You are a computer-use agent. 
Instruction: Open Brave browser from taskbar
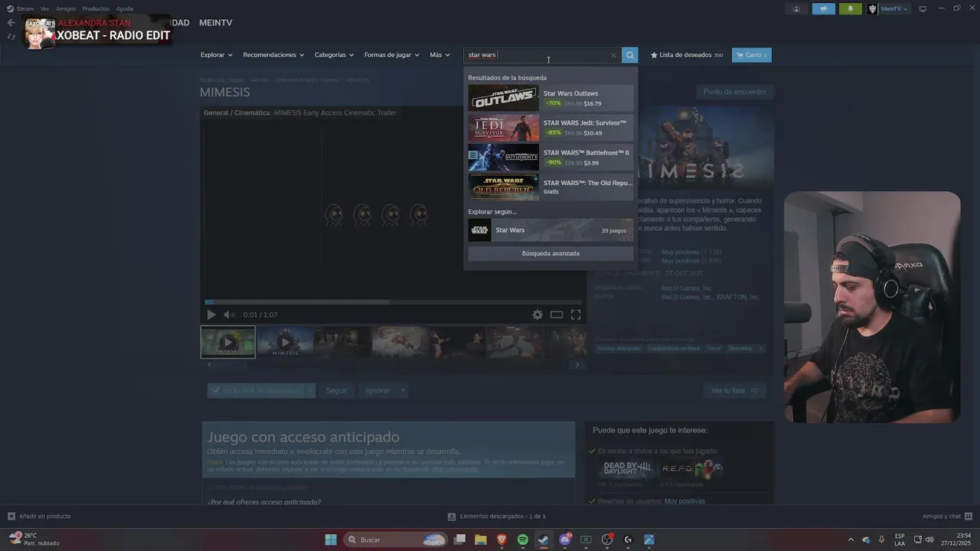502,540
